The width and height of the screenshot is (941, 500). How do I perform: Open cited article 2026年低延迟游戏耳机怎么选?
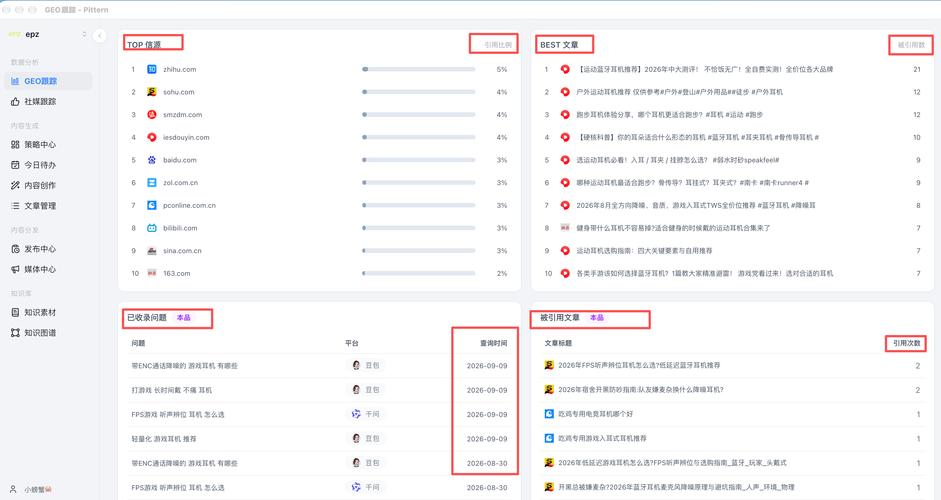tap(672, 463)
